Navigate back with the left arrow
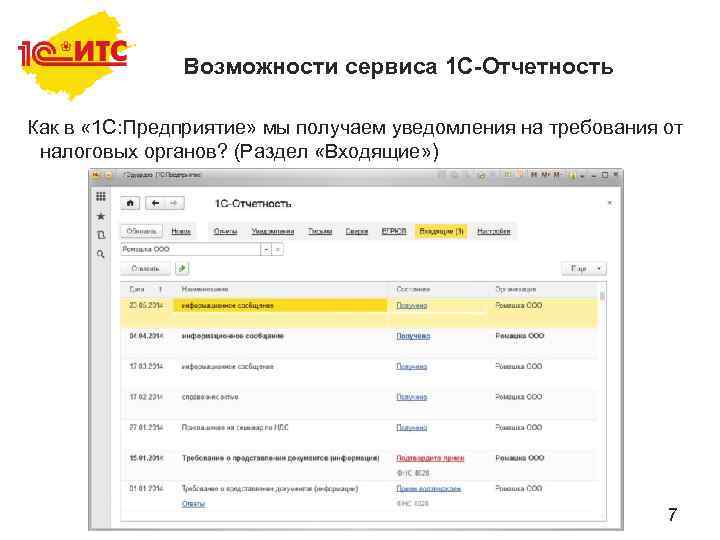 (155, 203)
